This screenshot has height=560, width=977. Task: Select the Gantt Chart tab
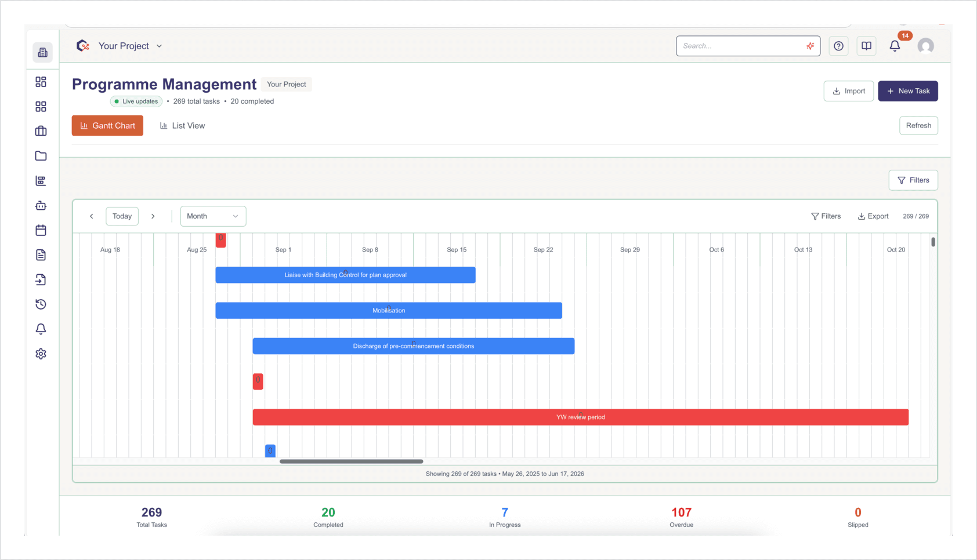click(107, 125)
